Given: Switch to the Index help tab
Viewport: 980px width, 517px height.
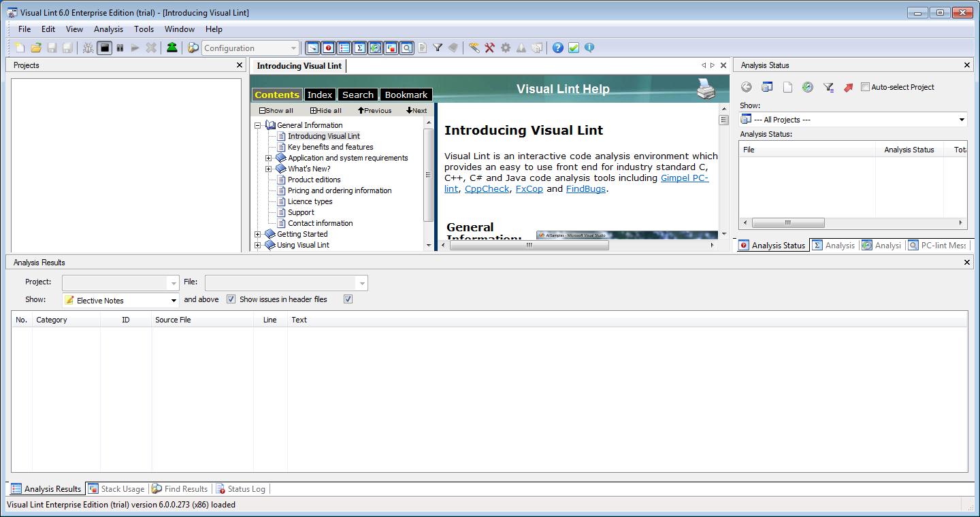Looking at the screenshot, I should 319,95.
